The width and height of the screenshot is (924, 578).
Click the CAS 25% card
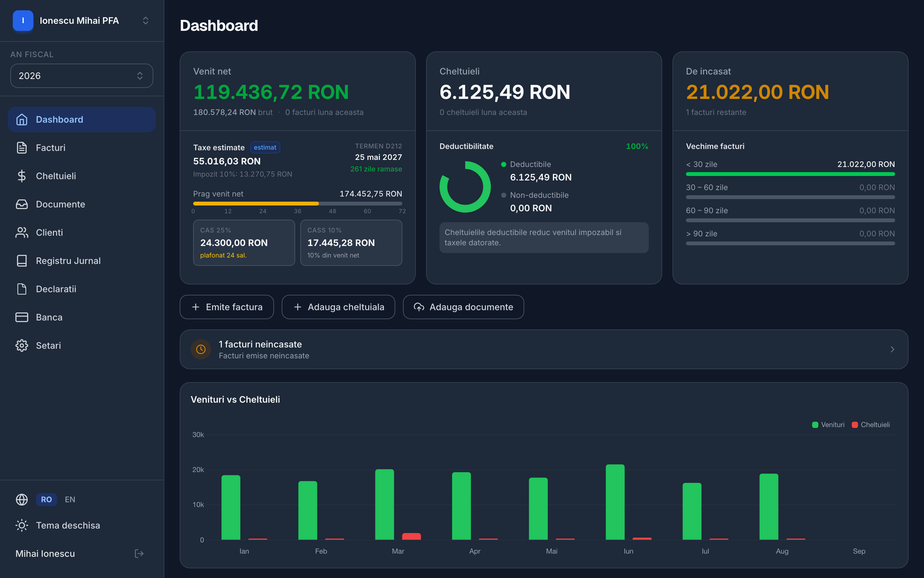click(244, 243)
